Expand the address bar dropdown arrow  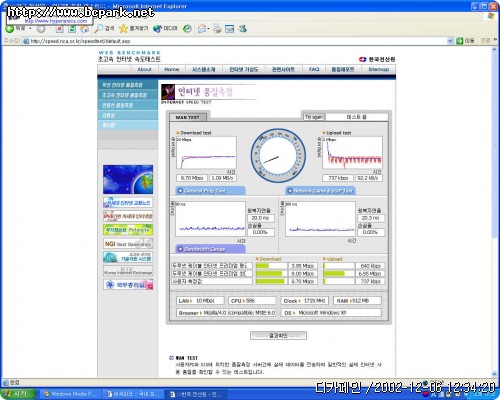click(x=450, y=41)
